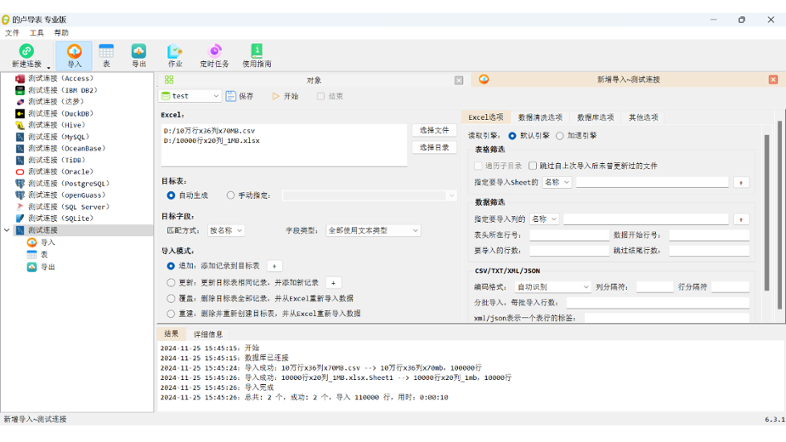Select 测试连接 (SQL Server) connection
Viewport: 786px width, 442px height.
pyautogui.click(x=69, y=207)
